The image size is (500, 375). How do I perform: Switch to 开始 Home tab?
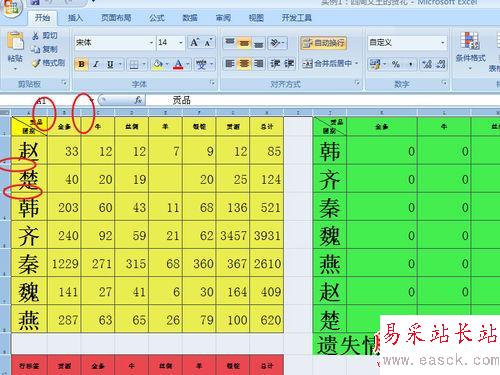pos(42,17)
